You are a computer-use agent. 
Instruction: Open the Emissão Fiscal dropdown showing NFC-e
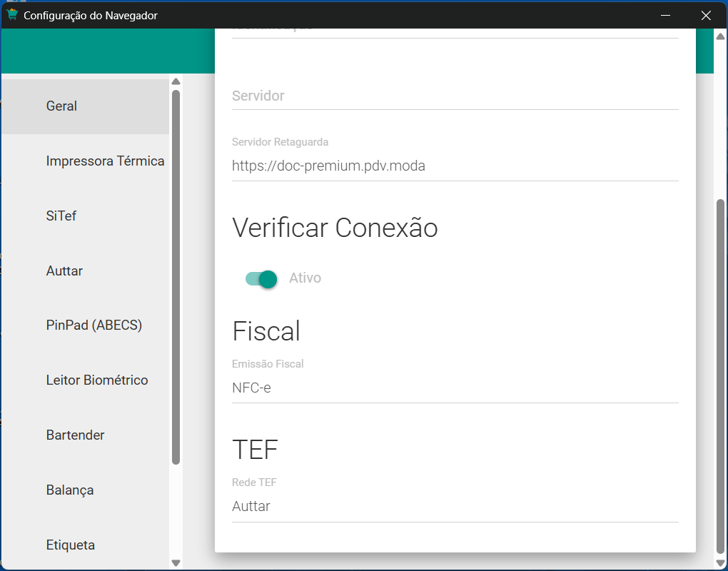(455, 388)
